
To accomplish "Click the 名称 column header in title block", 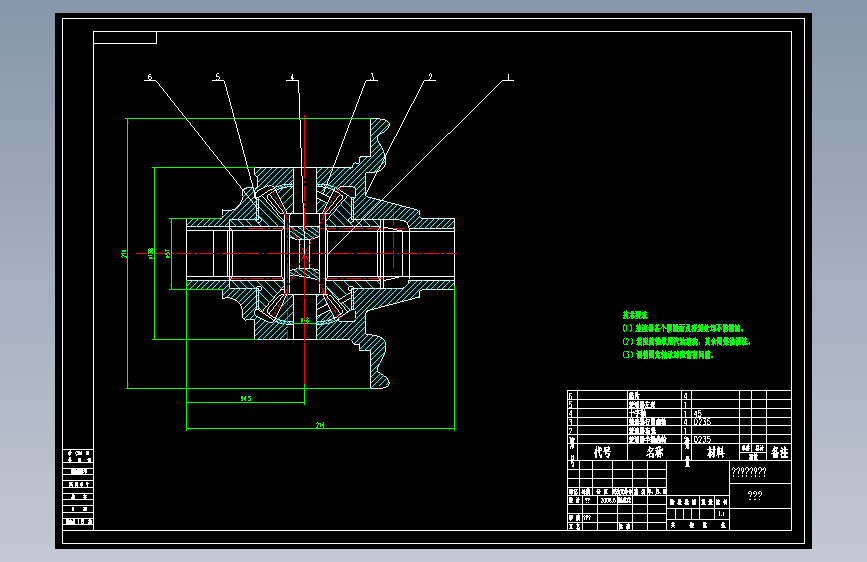I will click(x=654, y=452).
